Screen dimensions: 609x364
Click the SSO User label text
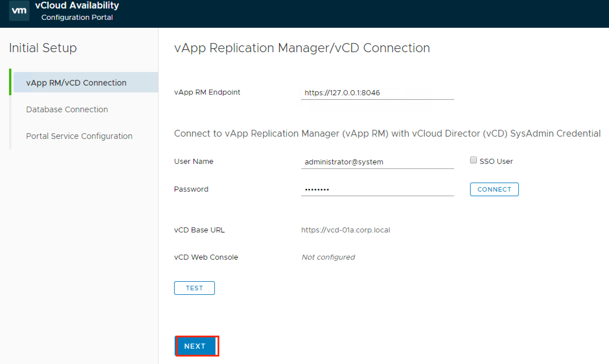(496, 161)
